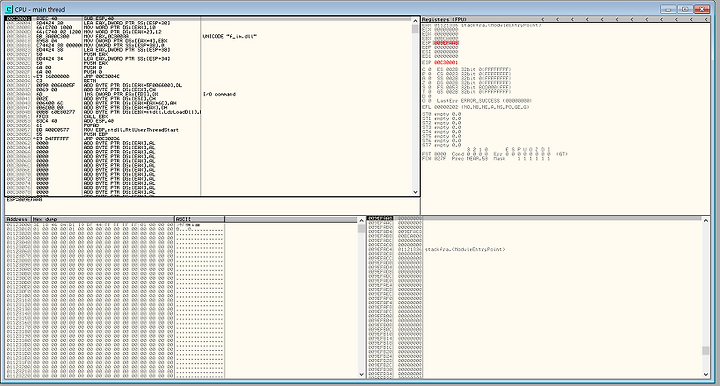
Task: Maximize the CPU window
Action: coord(685,9)
